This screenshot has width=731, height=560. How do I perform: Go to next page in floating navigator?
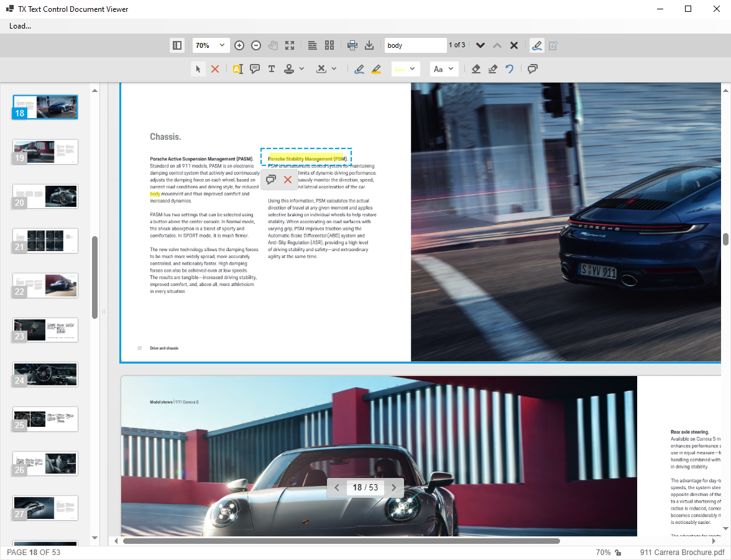coord(394,488)
